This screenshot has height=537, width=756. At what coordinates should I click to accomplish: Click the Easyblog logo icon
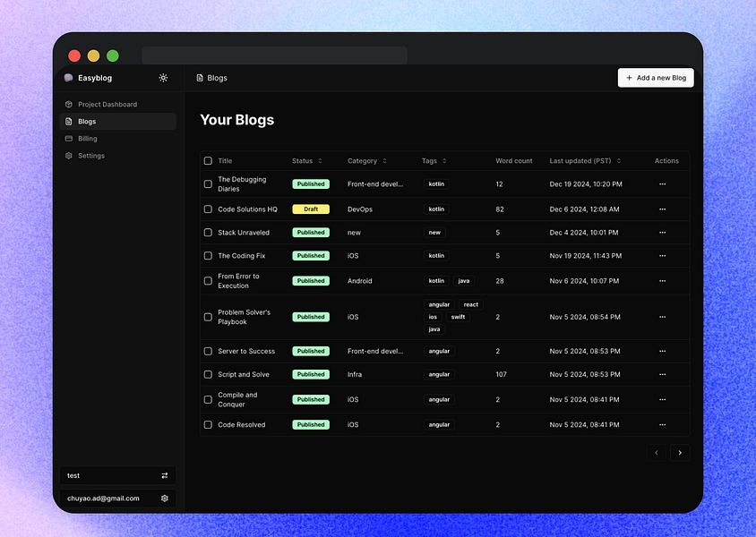pyautogui.click(x=68, y=78)
